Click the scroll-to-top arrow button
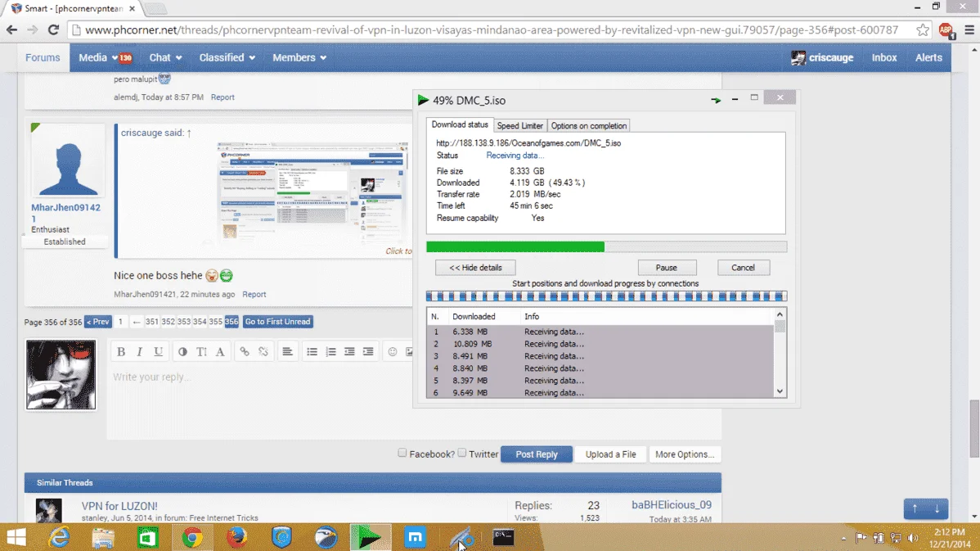Viewport: 980px width, 551px height. (x=915, y=508)
